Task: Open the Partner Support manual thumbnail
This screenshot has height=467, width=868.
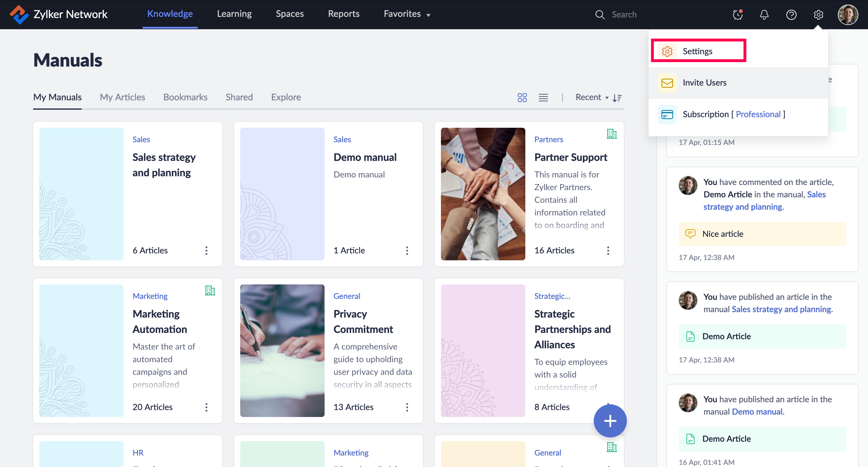Action: [483, 194]
